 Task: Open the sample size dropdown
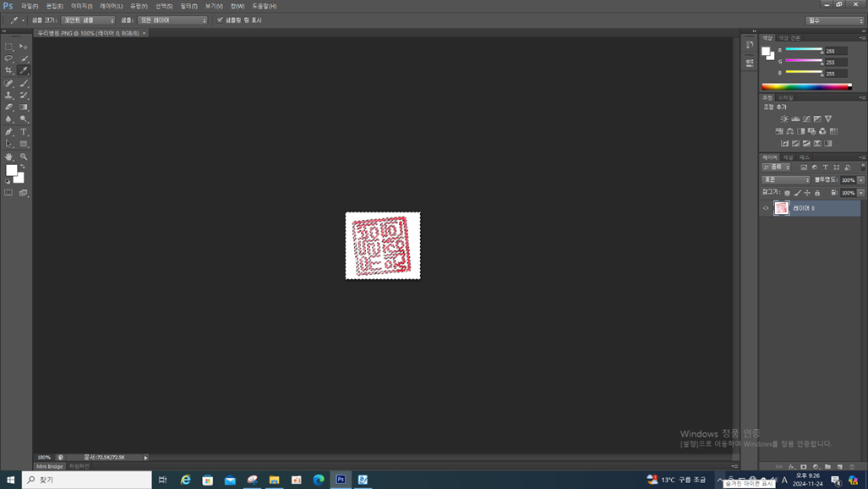(x=88, y=20)
